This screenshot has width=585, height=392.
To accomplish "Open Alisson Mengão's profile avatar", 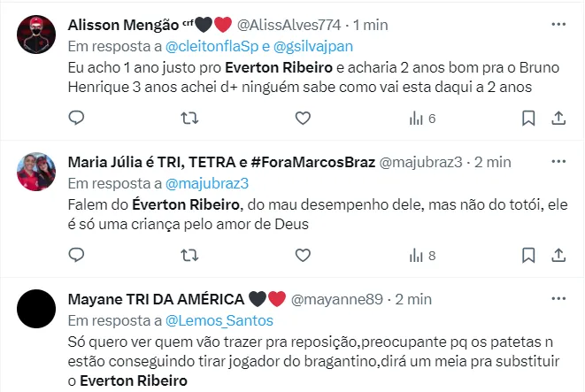I will pyautogui.click(x=36, y=35).
